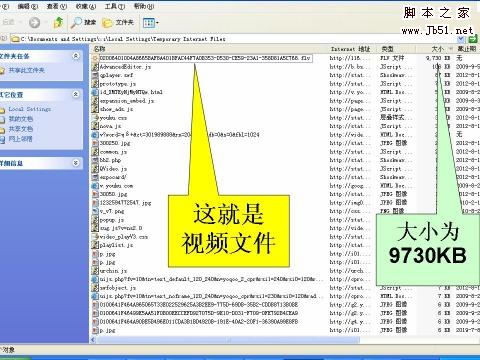Viewport: 480px width, 360px height.
Task: Click the swfobject.js file icon
Action: tap(95, 288)
